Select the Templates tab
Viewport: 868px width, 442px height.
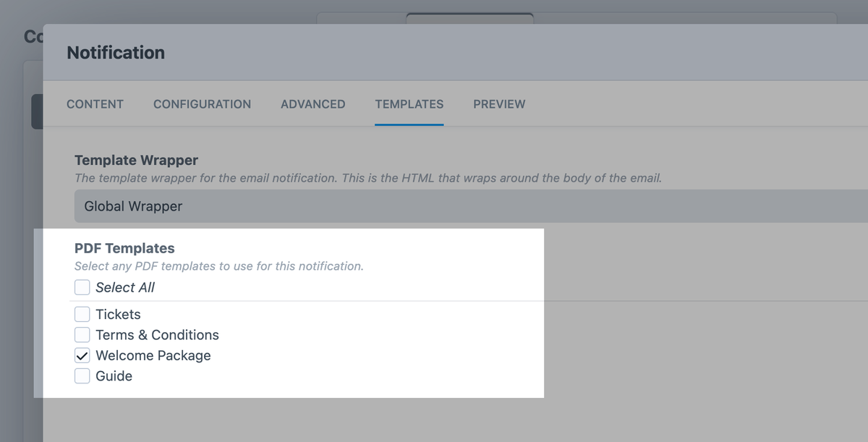409,104
